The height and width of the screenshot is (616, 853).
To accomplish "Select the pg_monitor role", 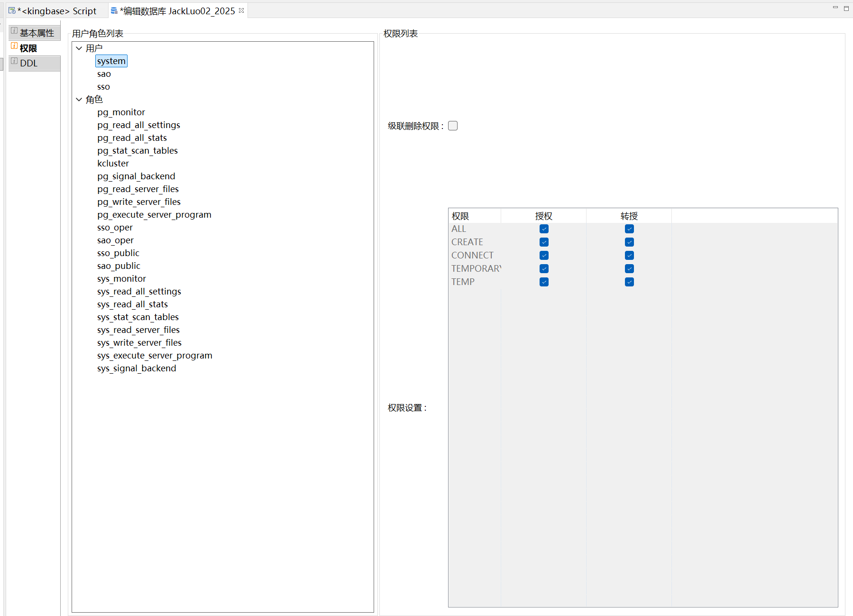I will coord(121,112).
